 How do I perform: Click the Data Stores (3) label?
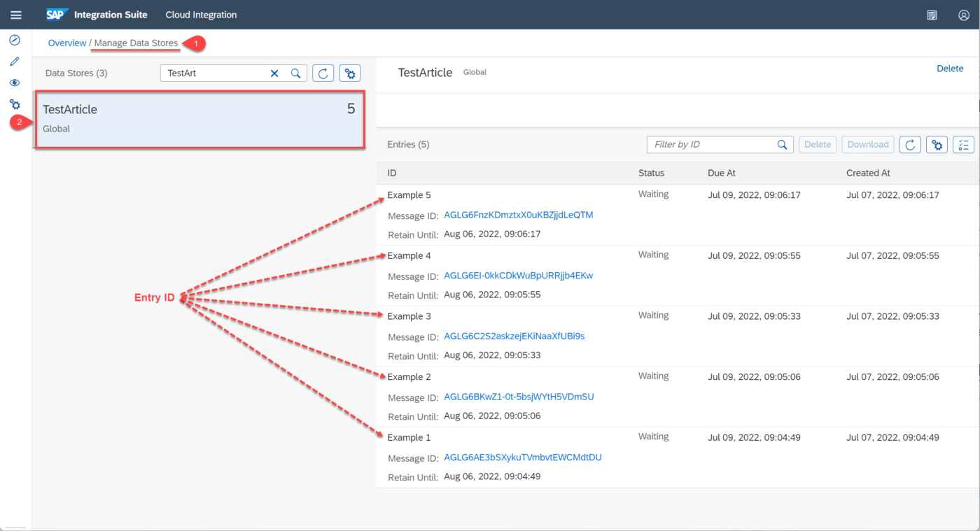click(x=76, y=73)
